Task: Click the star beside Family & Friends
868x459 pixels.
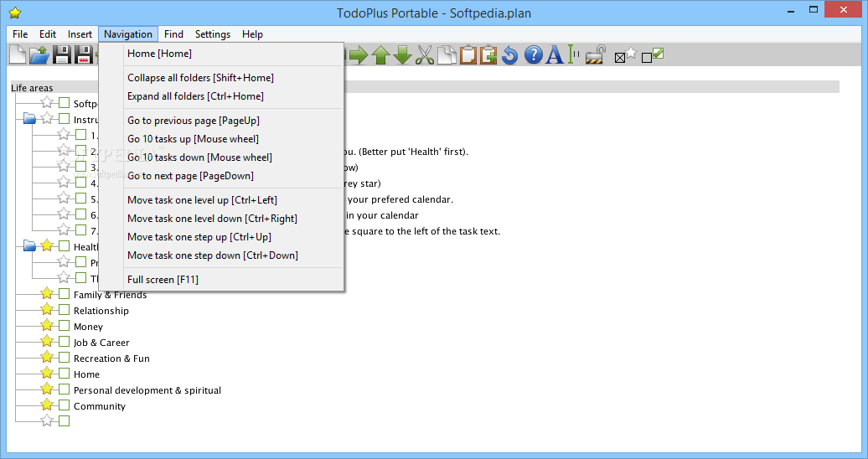Action: (x=47, y=294)
